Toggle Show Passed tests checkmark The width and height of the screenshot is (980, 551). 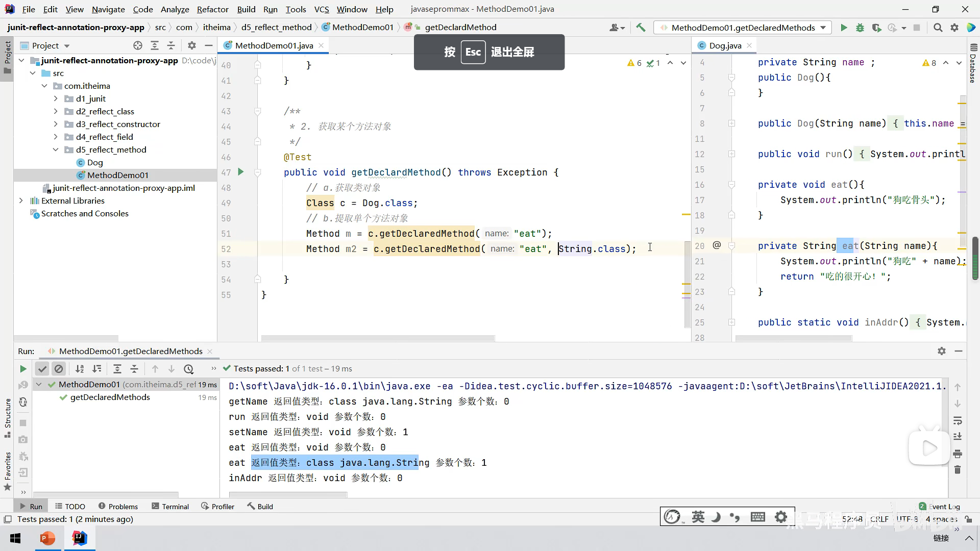42,369
